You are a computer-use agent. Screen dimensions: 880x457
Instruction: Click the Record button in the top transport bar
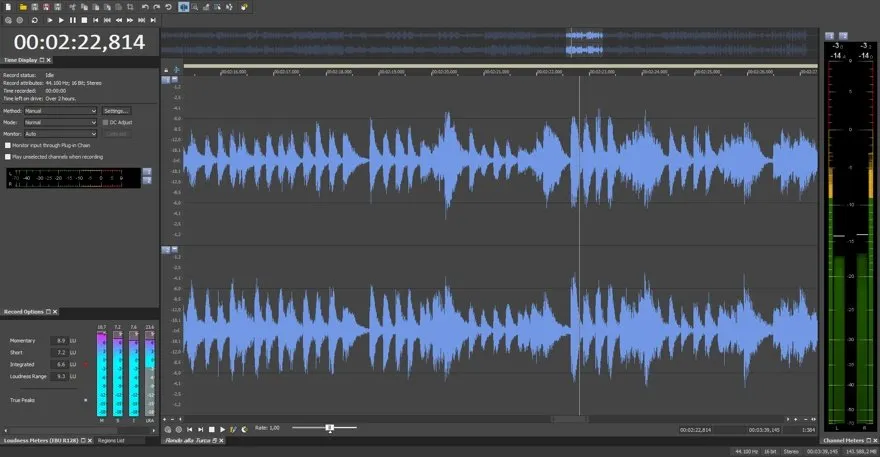[8, 20]
